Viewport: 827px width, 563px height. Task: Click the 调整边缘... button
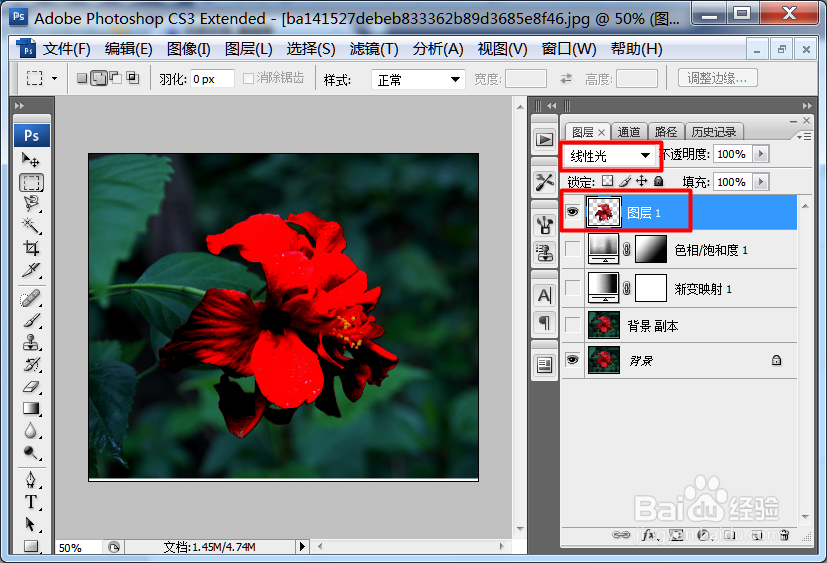click(718, 78)
